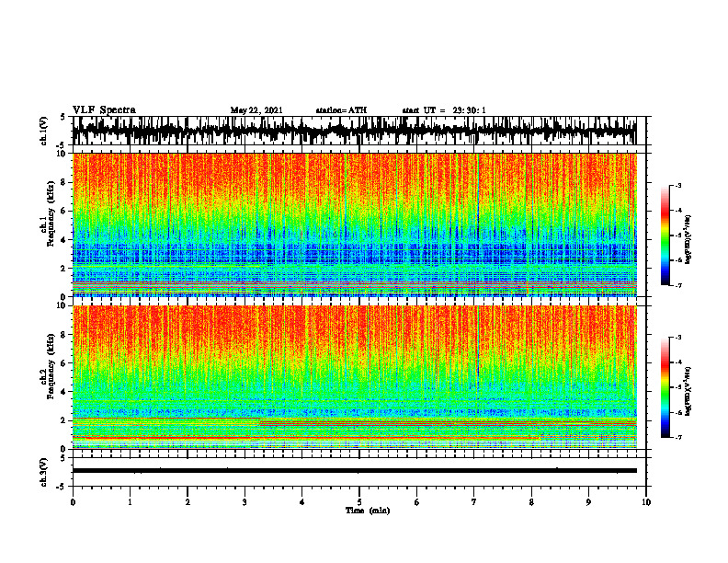Click the "6" tick on ch.1 frequency axis

click(x=64, y=212)
